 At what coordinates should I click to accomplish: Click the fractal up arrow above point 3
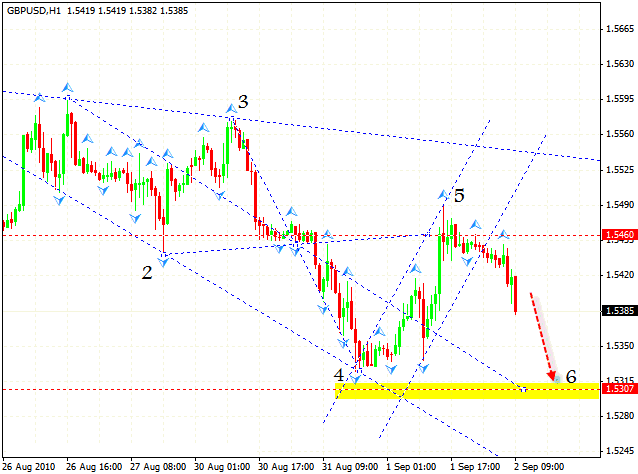(231, 109)
